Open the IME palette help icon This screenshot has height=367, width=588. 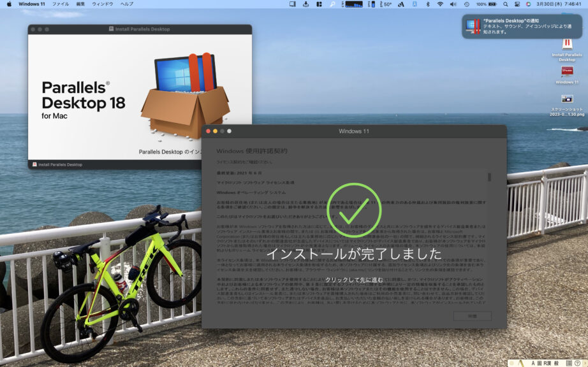click(x=577, y=363)
